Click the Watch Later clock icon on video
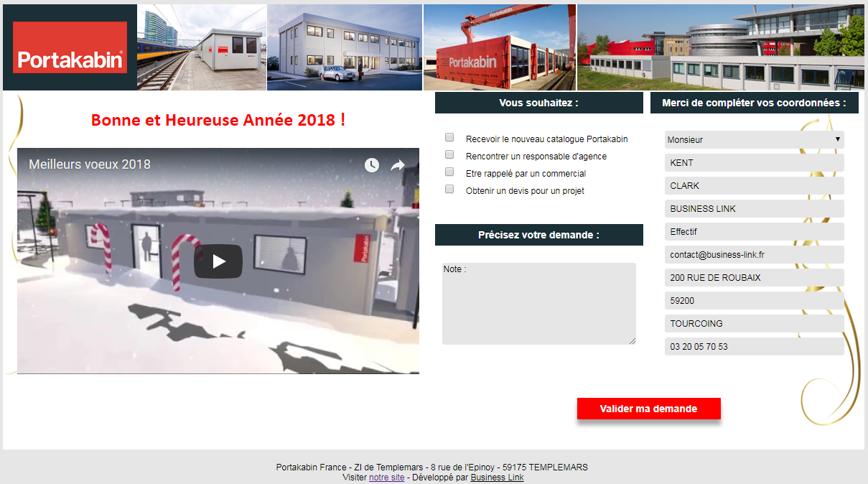The width and height of the screenshot is (868, 484). 371,165
